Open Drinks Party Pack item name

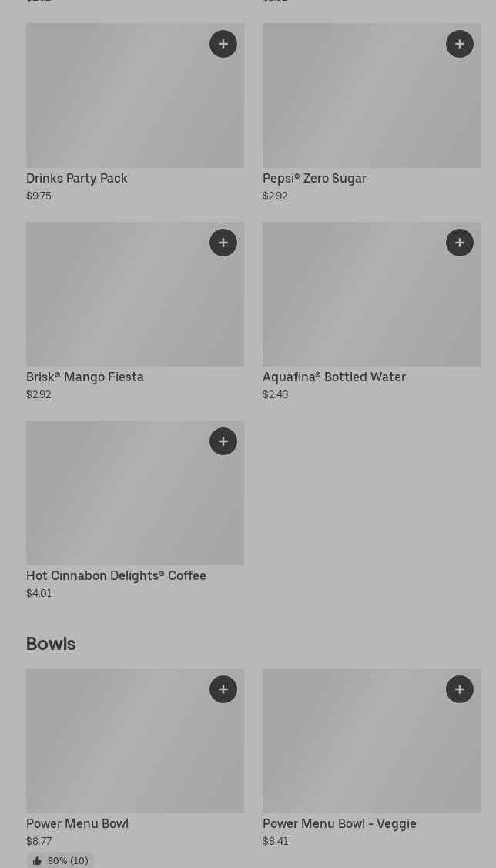[x=77, y=178]
